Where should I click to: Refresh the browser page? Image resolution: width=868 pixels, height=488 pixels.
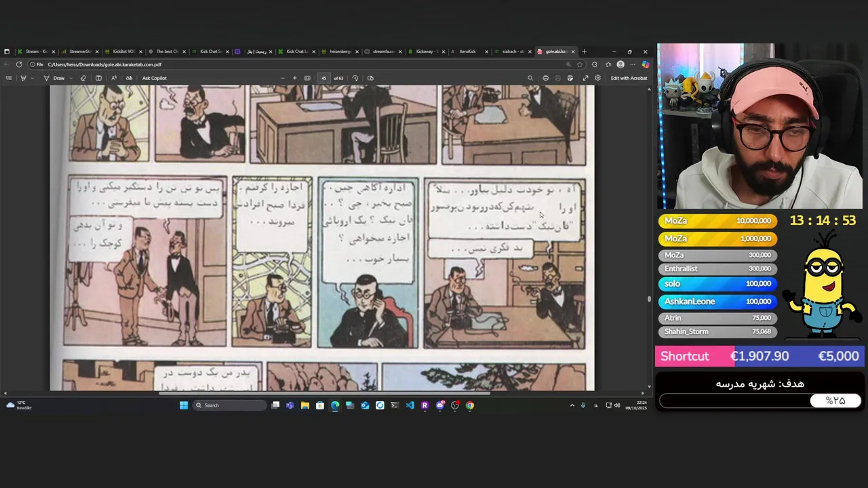pyautogui.click(x=19, y=64)
